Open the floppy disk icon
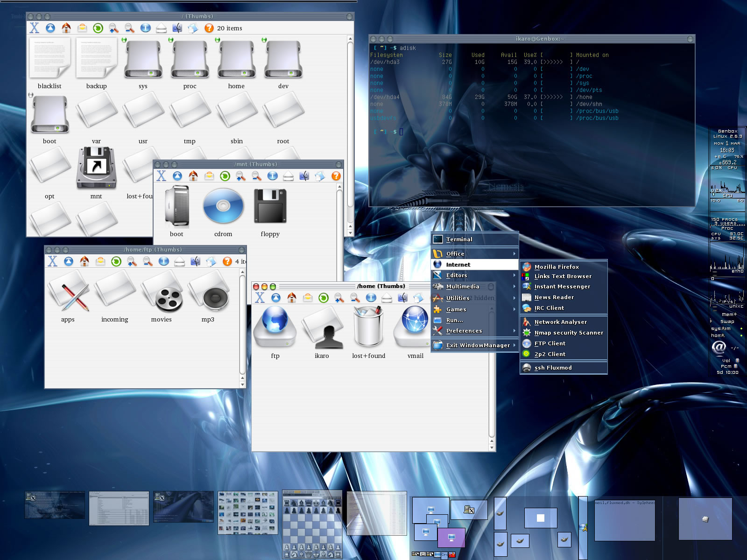The height and width of the screenshot is (560, 747). click(x=270, y=206)
